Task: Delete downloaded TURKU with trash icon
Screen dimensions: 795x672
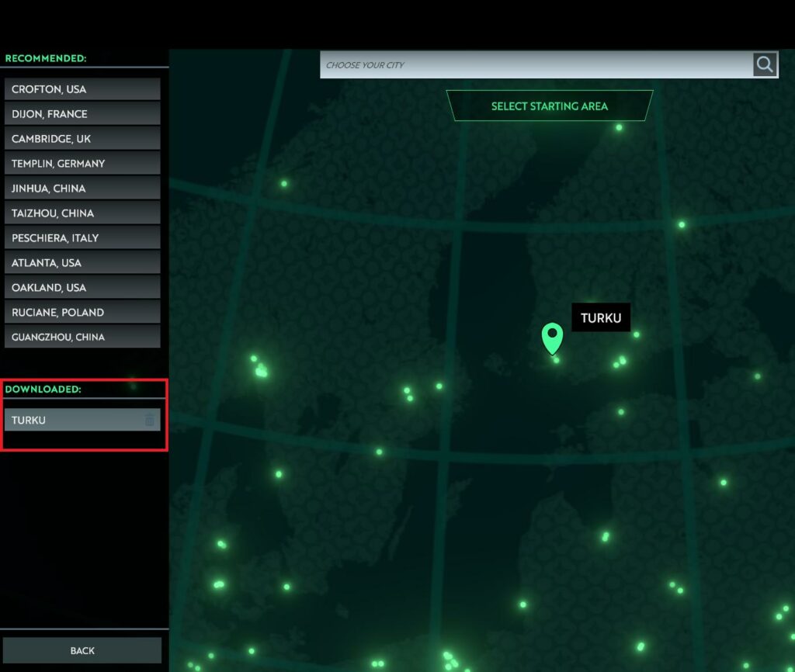Action: (x=150, y=420)
